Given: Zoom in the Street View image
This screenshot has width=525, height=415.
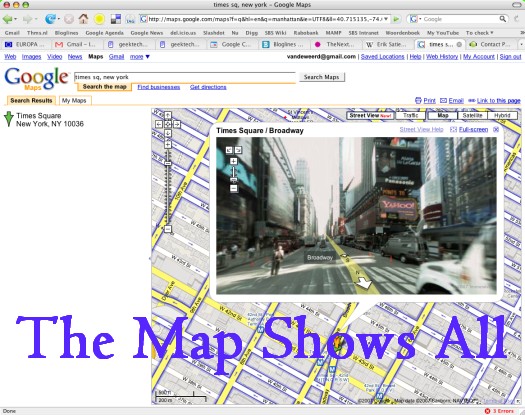Looking at the screenshot, I should click(233, 161).
